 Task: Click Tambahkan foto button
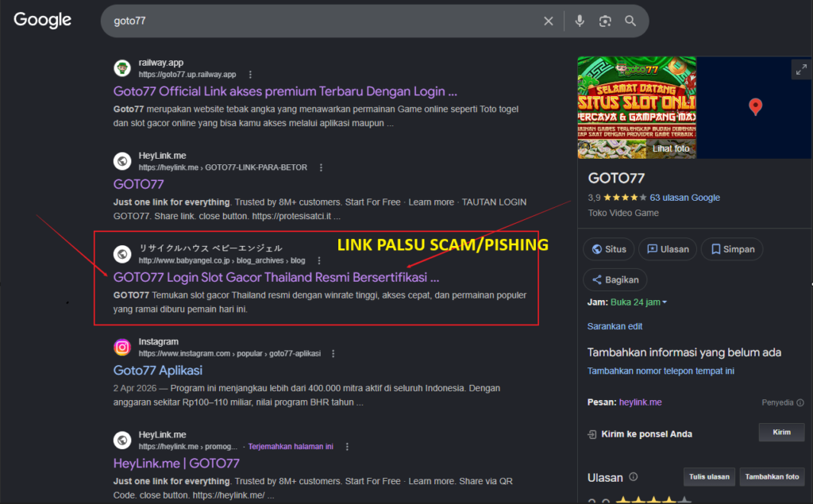pyautogui.click(x=772, y=477)
